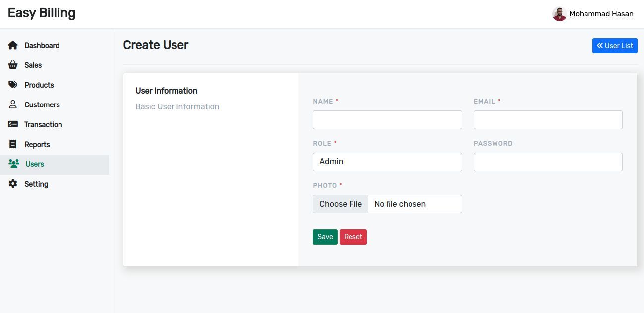Click into the Password field

click(548, 162)
